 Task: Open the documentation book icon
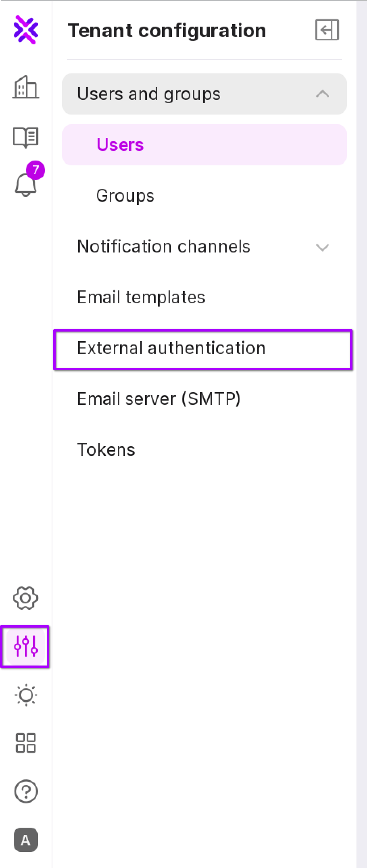click(x=26, y=137)
